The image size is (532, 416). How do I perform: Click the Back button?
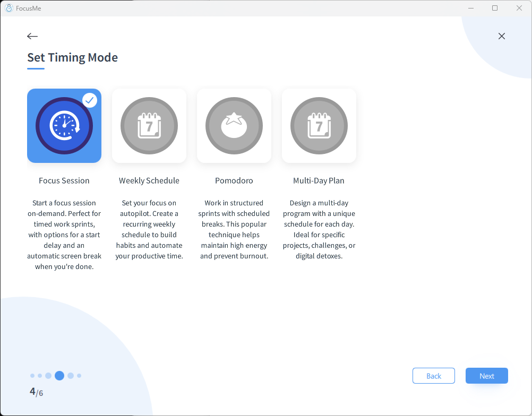[434, 376]
